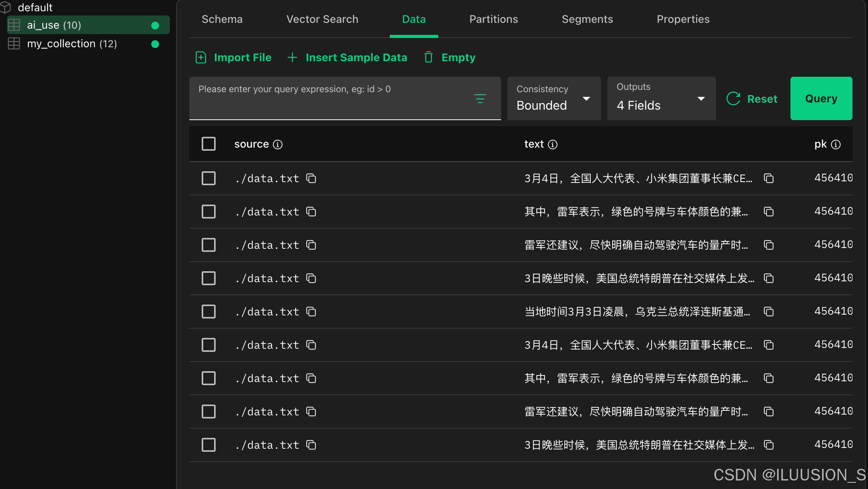
Task: Expand the Outputs 4 Fields dropdown
Action: tap(661, 98)
